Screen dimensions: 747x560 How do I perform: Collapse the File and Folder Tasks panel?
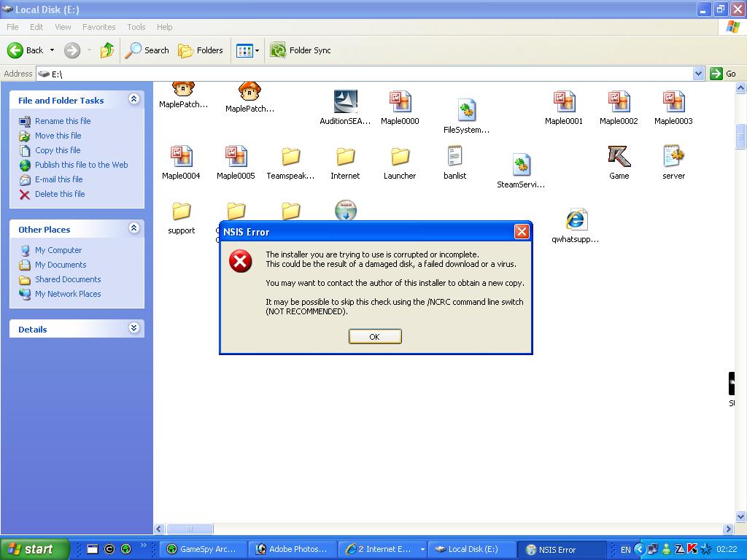(x=133, y=99)
